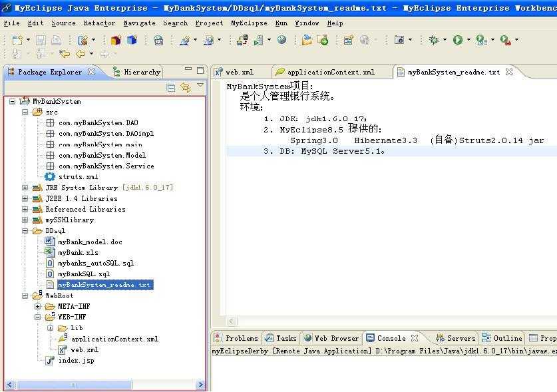Click the External Tools run icon
557x392 pixels.
click(481, 40)
